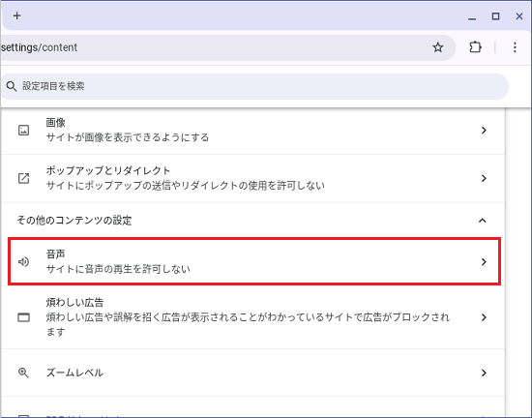Viewport: 532px width, 418px height.
Task: Open a new tab with the plus button
Action: [x=17, y=15]
